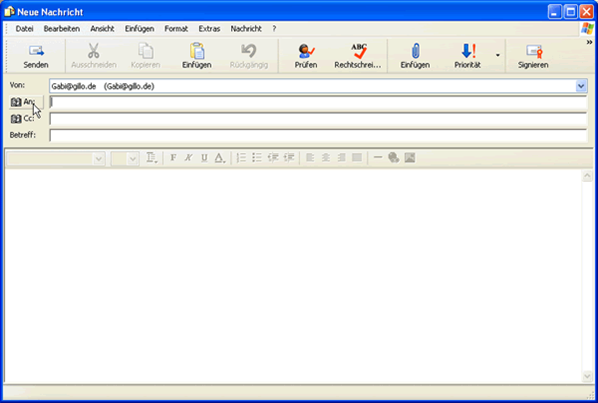The image size is (598, 403).
Task: Expand the Von sender account dropdown
Action: [x=581, y=86]
